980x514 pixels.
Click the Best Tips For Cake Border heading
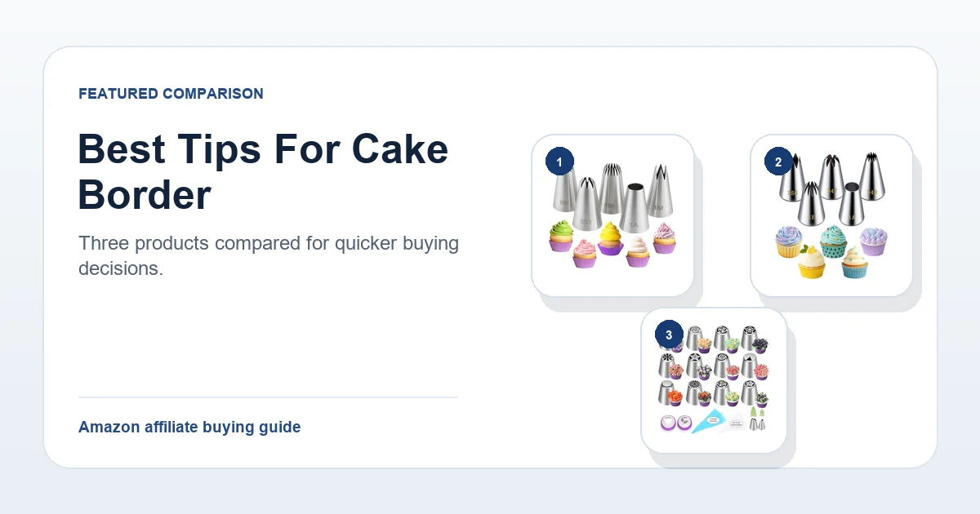[x=263, y=172]
